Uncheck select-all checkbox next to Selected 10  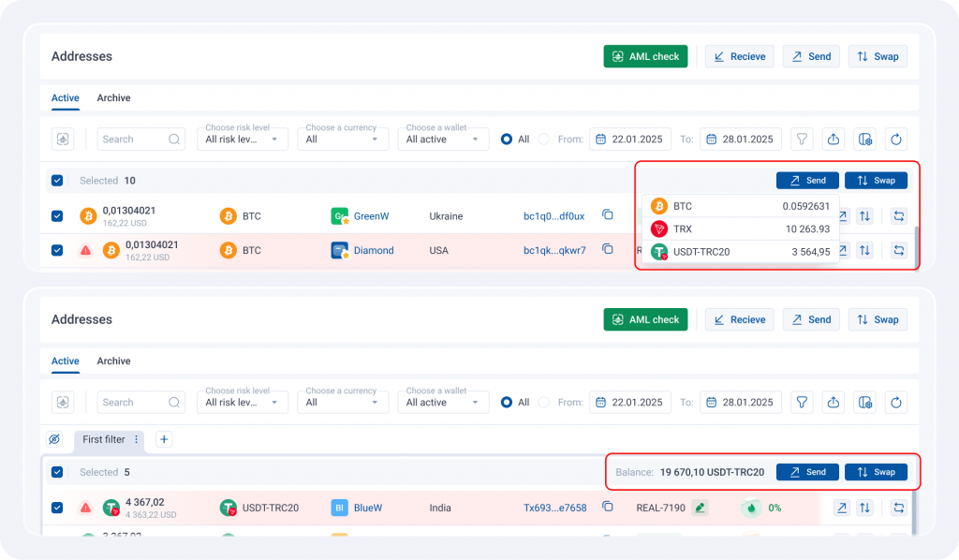(57, 181)
